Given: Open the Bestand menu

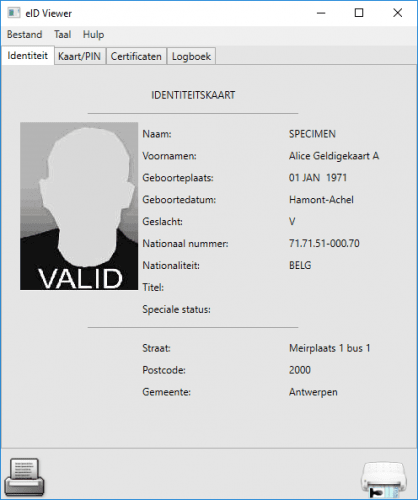Looking at the screenshot, I should coord(25,35).
